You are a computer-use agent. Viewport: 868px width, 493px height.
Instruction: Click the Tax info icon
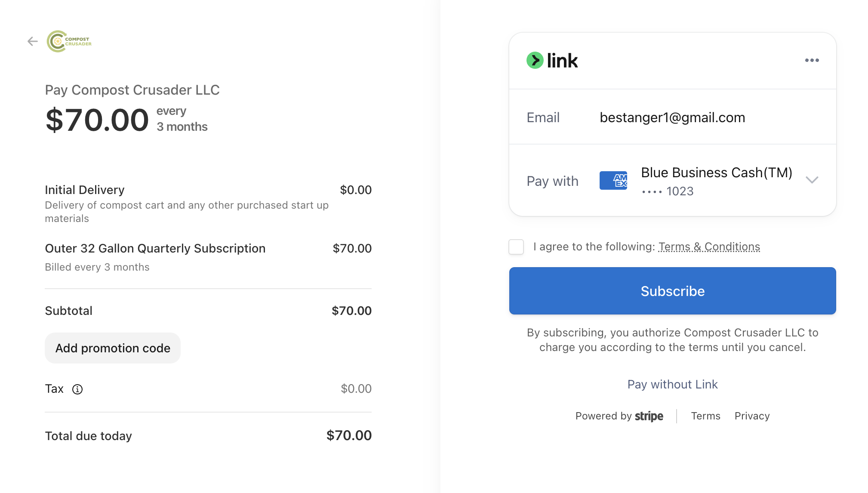pyautogui.click(x=77, y=389)
